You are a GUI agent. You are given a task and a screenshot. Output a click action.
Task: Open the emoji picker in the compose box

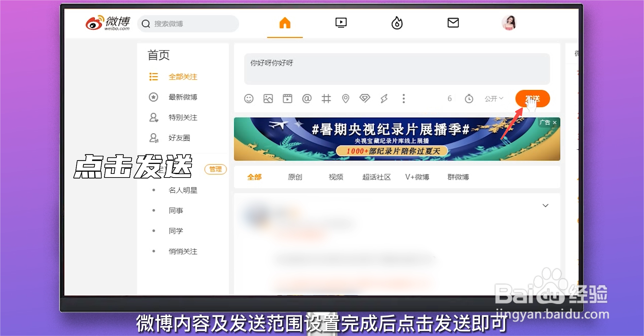(249, 98)
